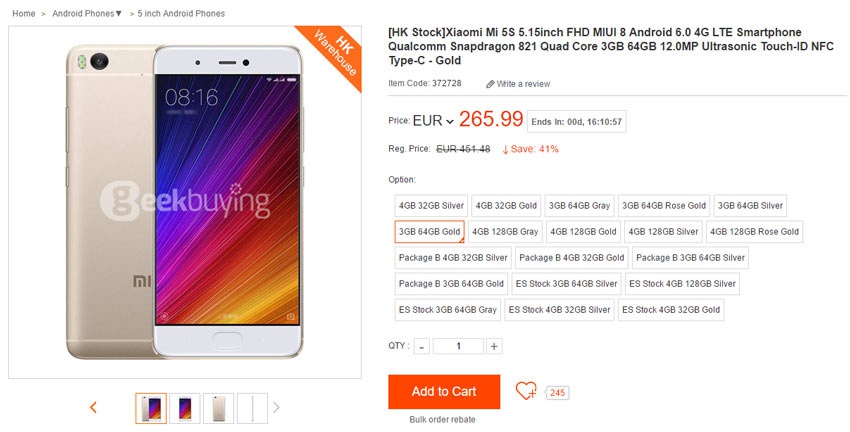Click the 245 wishlist count badge
The height and width of the screenshot is (432, 850).
point(557,392)
